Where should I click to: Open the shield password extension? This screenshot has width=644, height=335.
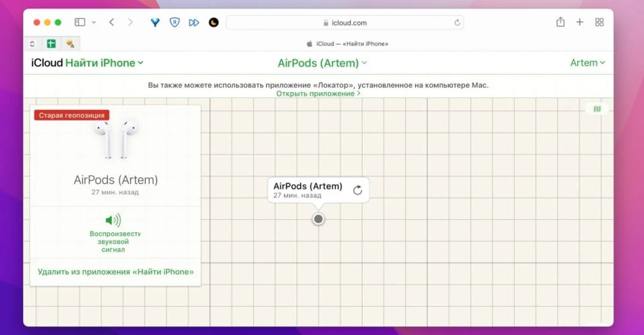pyautogui.click(x=174, y=22)
